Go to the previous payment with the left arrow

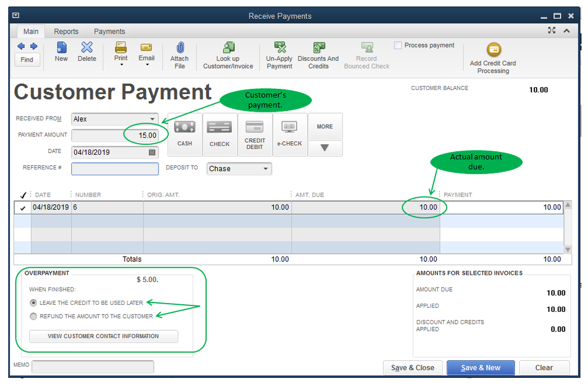coord(21,46)
